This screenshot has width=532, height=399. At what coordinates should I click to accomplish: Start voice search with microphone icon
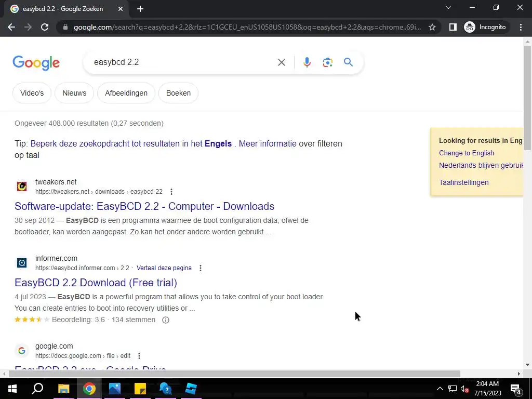307,62
